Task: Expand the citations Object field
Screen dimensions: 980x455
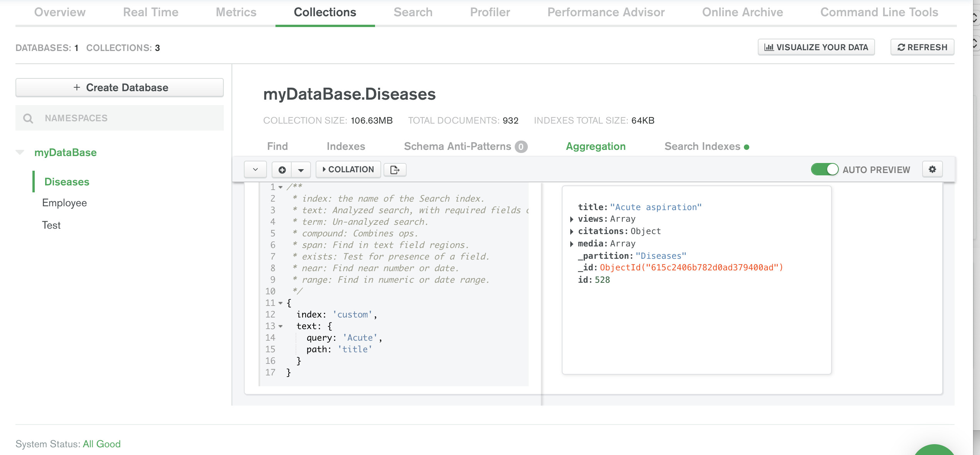Action: [x=572, y=232]
